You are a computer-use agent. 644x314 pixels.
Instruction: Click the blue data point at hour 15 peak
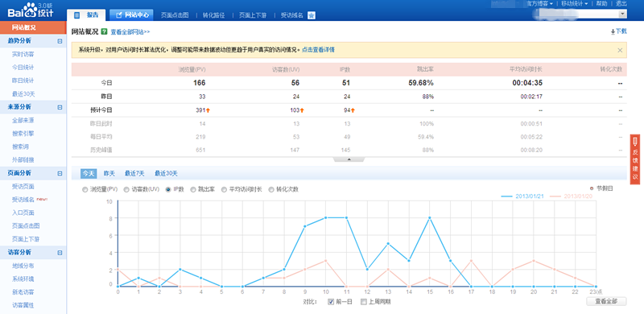[x=430, y=218]
